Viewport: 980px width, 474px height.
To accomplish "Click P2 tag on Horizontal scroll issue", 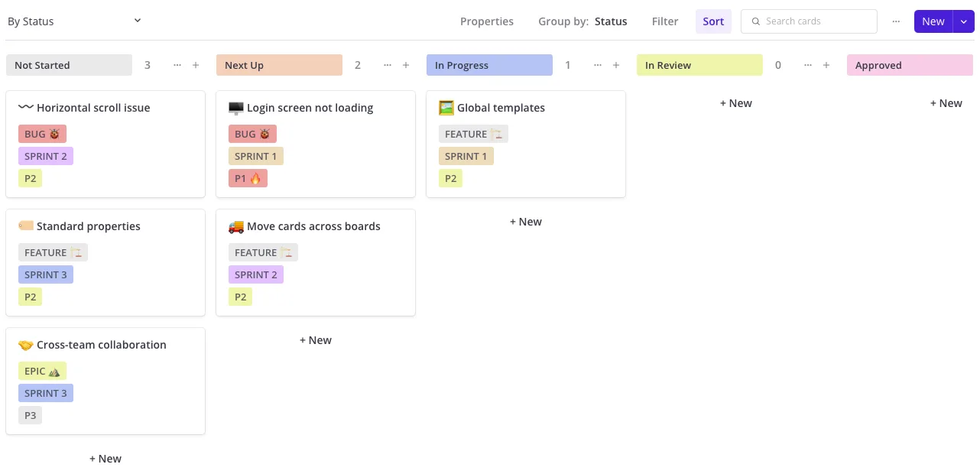I will pos(30,178).
